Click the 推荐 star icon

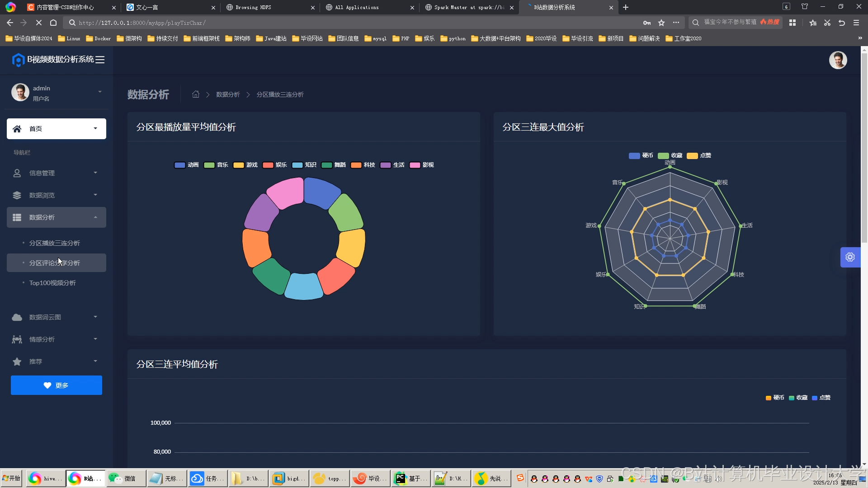click(17, 361)
